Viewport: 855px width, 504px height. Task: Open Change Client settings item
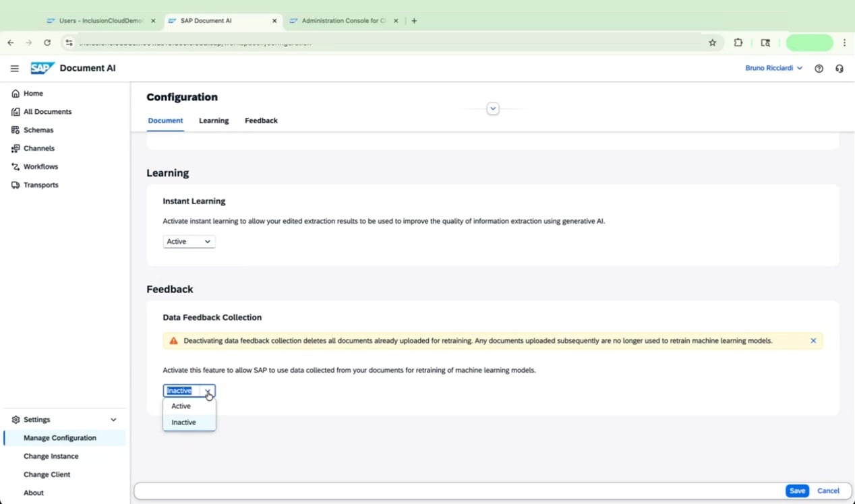pyautogui.click(x=65, y=474)
